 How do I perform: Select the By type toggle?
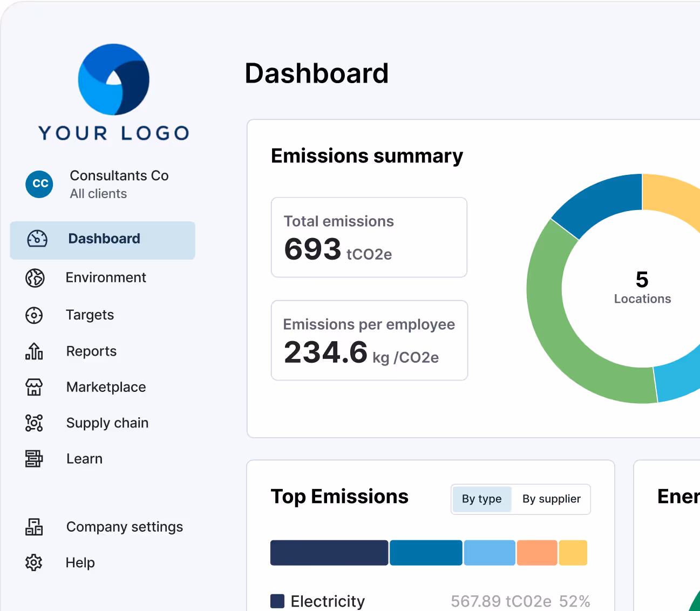coord(482,499)
